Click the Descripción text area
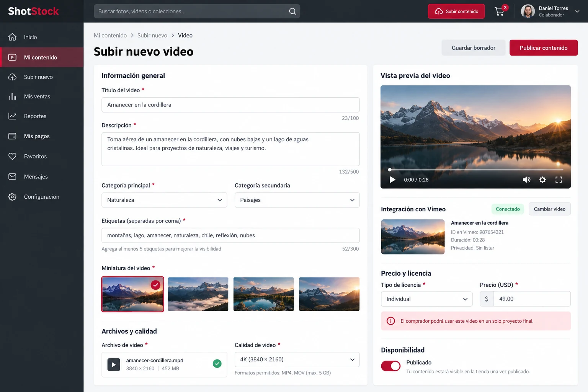Screen dimensions: 588x392 (230, 149)
